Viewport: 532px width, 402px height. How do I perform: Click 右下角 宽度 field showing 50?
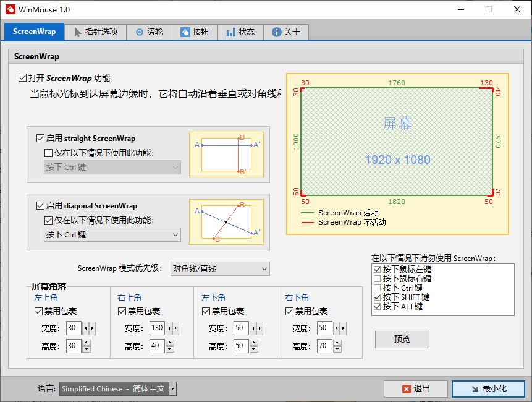click(x=324, y=328)
